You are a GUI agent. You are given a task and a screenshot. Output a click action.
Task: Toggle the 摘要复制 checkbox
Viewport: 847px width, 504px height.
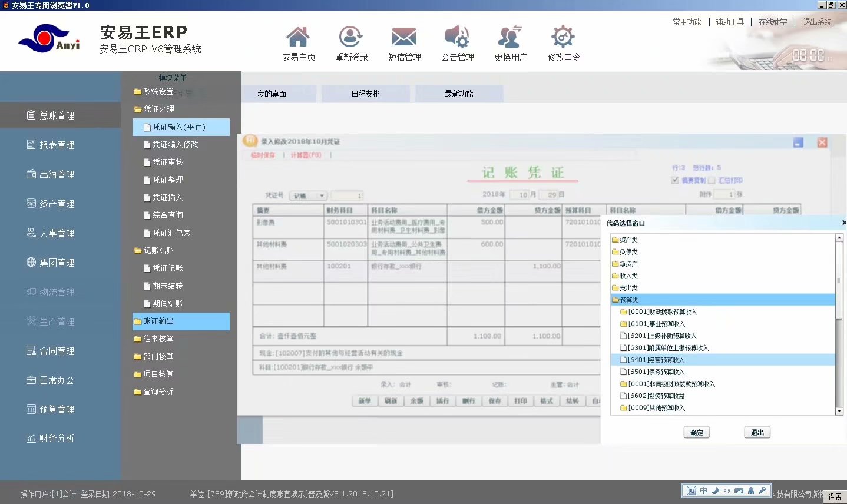675,180
